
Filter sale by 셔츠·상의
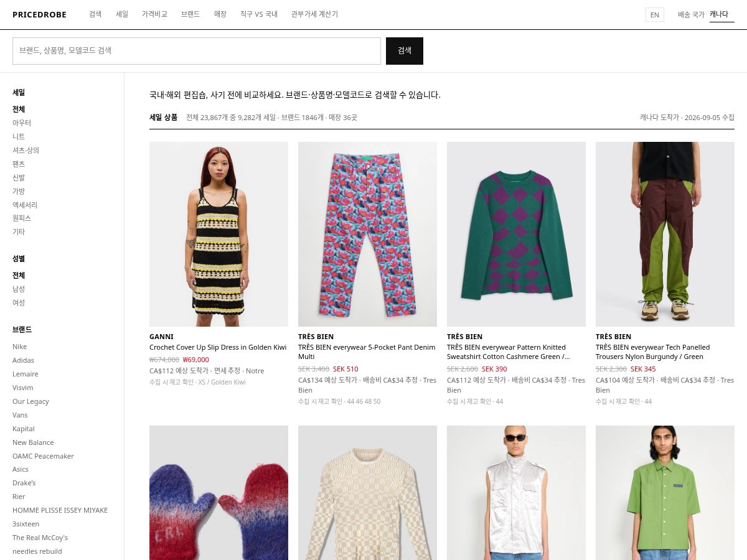point(26,150)
